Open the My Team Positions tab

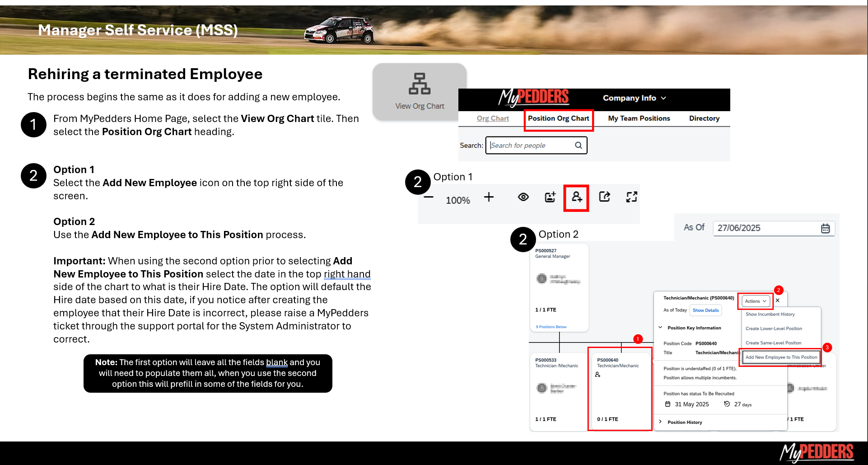click(x=639, y=118)
